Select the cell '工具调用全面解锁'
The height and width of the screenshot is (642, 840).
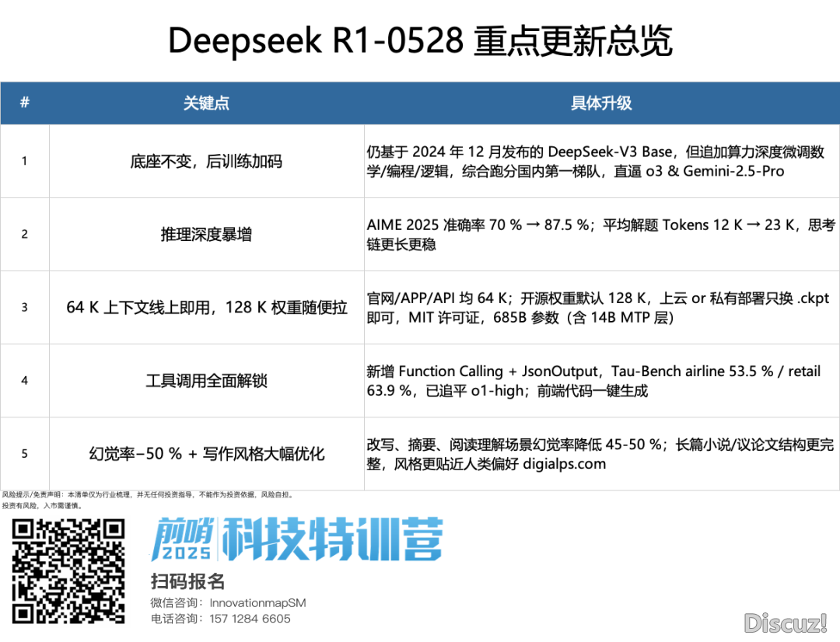point(206,381)
